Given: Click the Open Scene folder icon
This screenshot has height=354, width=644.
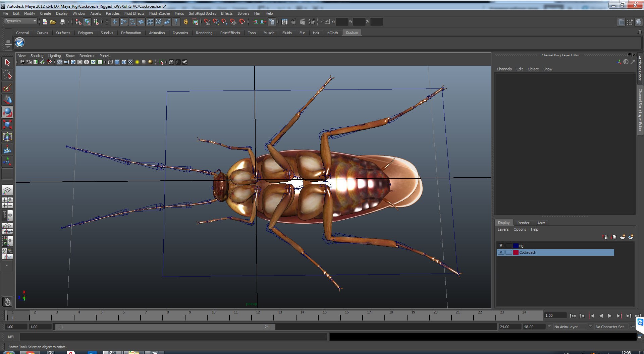Looking at the screenshot, I should coord(53,22).
